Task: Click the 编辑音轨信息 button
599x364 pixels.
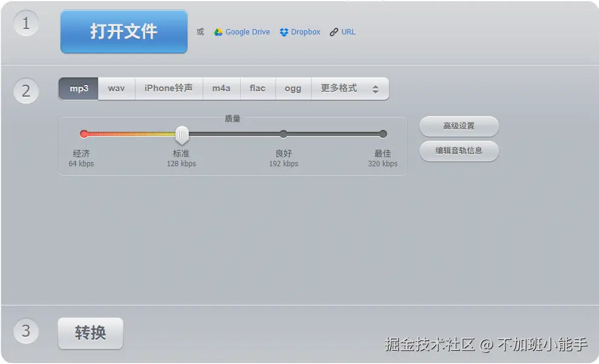Action: (x=459, y=151)
